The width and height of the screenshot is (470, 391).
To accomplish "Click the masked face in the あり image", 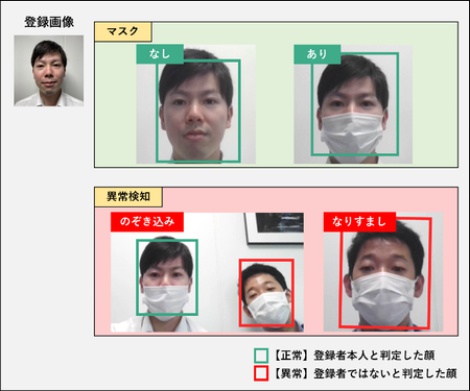I will (x=355, y=104).
